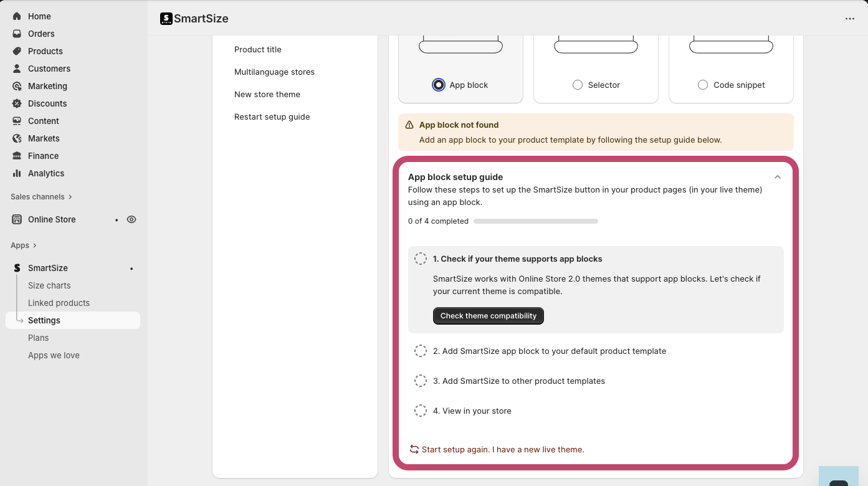
Task: Click the Home icon in sidebar
Action: pos(17,16)
